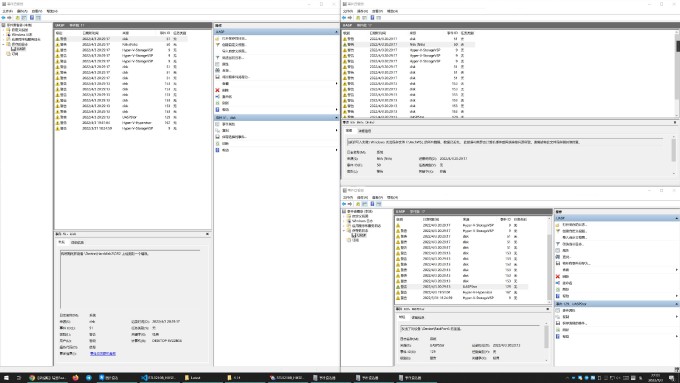Expand Custom Views node in left window tree
The width and height of the screenshot is (680, 383).
[3, 30]
